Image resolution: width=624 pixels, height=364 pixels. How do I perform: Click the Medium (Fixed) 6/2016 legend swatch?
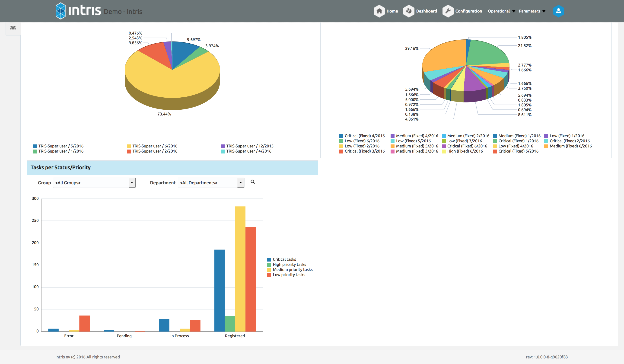546,146
